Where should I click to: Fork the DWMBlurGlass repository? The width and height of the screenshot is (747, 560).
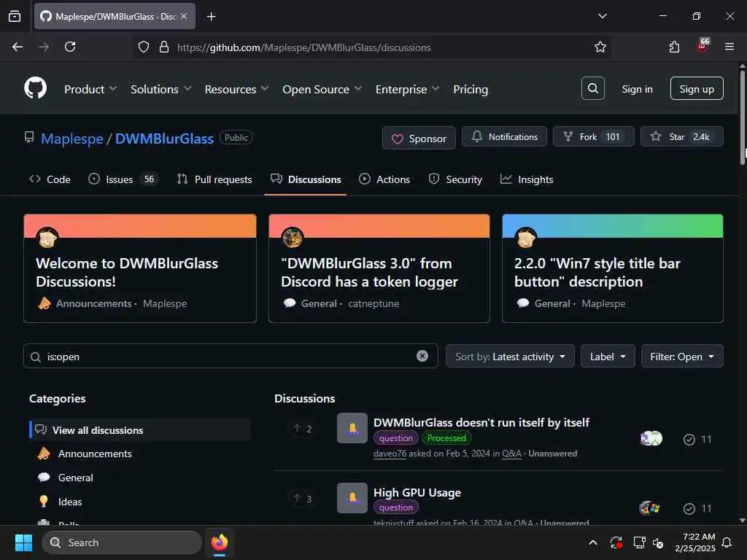tap(594, 136)
